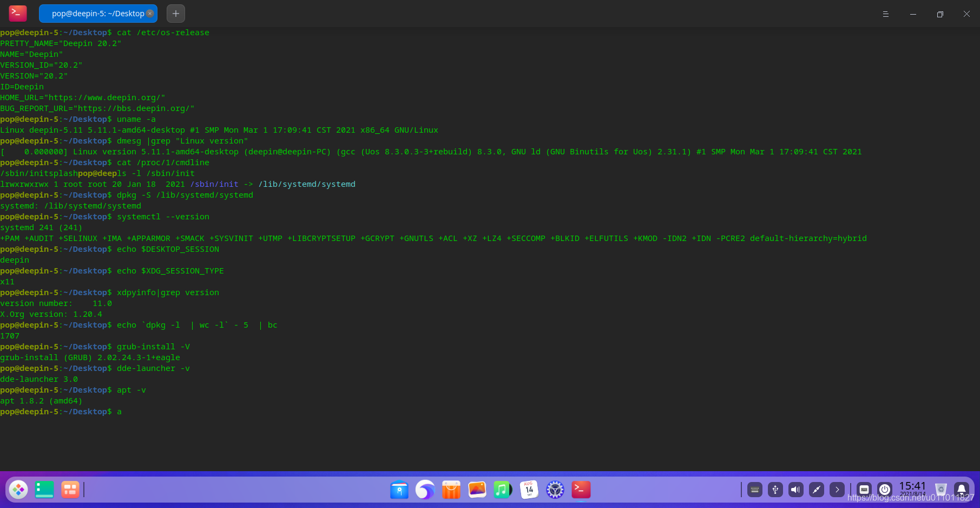Click the 'apt 1.8.2 (amd64)' output line

tap(41, 401)
